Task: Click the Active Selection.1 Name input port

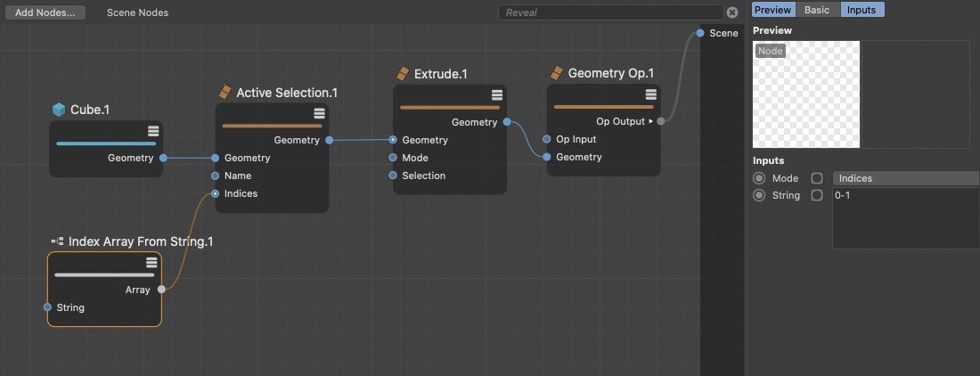Action: (215, 176)
